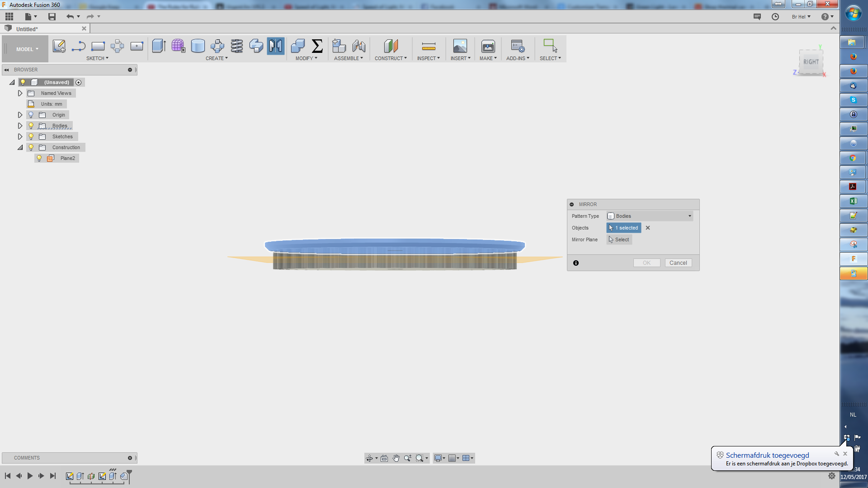Toggle the Sketches folder visibility bulb
Viewport: 868px width, 488px height.
[x=30, y=136]
